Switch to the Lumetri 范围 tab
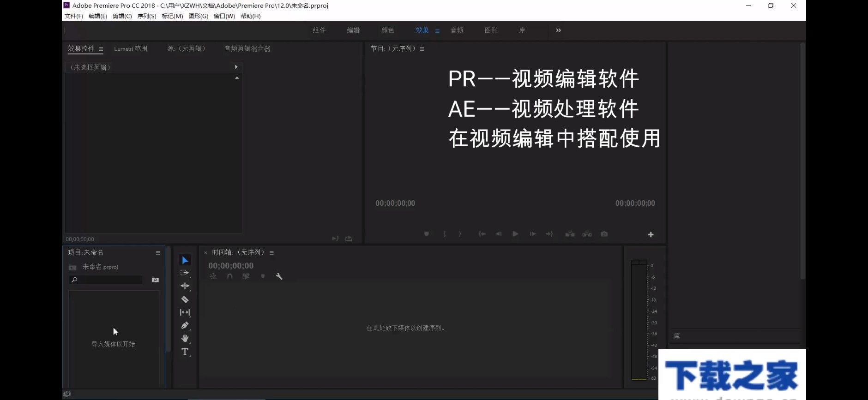 [131, 48]
